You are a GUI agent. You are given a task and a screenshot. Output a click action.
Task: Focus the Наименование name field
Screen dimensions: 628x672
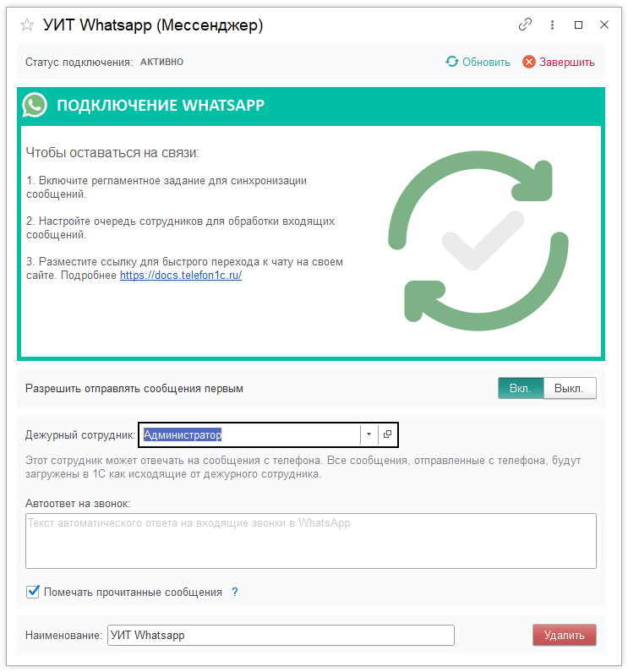(x=281, y=635)
